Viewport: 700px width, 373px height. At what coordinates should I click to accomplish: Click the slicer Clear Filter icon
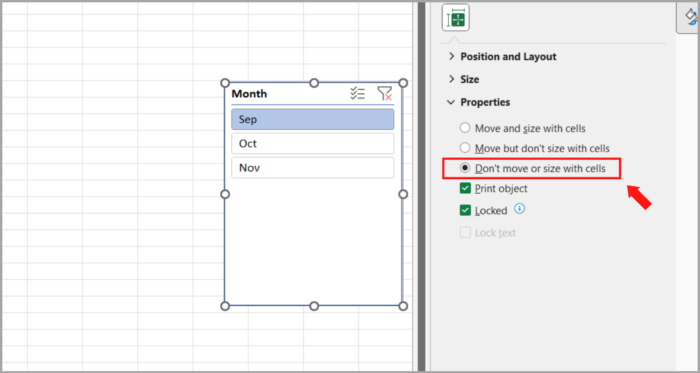pos(384,93)
